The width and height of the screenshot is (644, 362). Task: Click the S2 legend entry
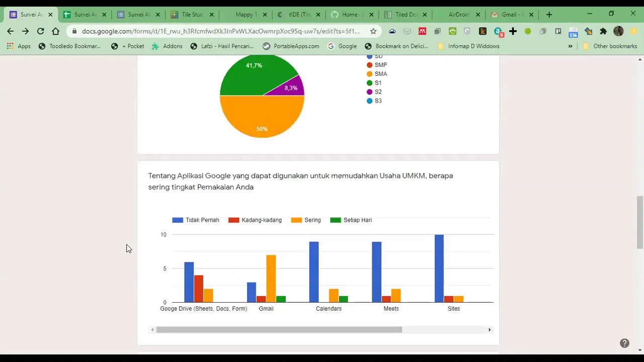374,92
